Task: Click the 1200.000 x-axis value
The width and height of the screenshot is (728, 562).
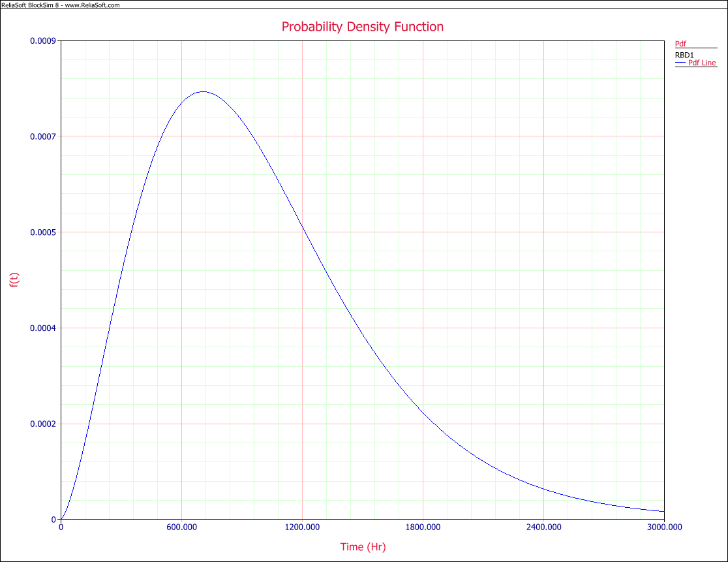Action: (x=302, y=527)
